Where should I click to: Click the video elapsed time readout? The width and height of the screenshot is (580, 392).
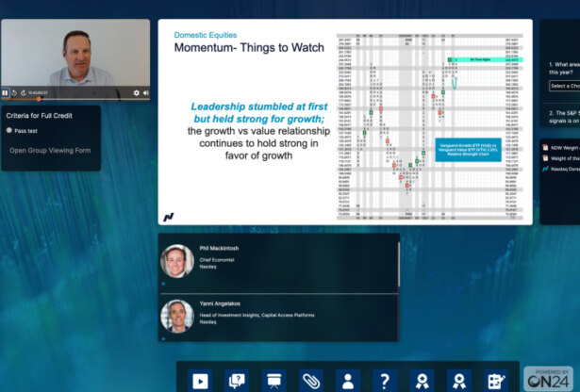click(x=38, y=93)
